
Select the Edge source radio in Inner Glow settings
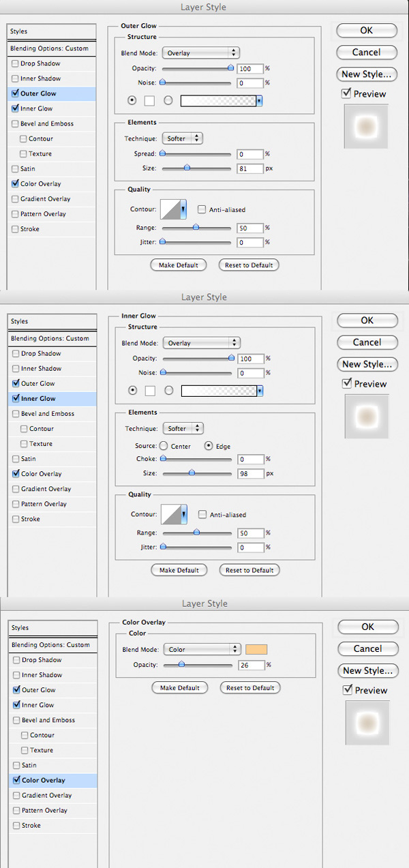pyautogui.click(x=209, y=446)
